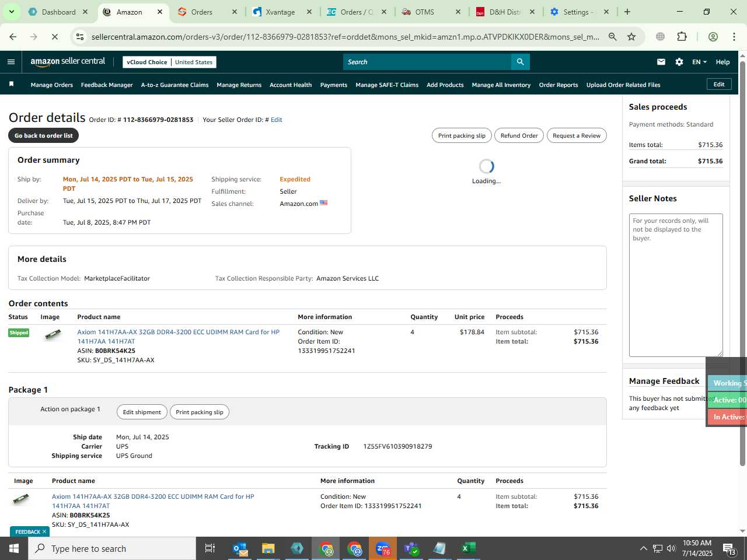Viewport: 747px width, 560px height.
Task: Edit the Seller Order ID link
Action: pyautogui.click(x=277, y=120)
